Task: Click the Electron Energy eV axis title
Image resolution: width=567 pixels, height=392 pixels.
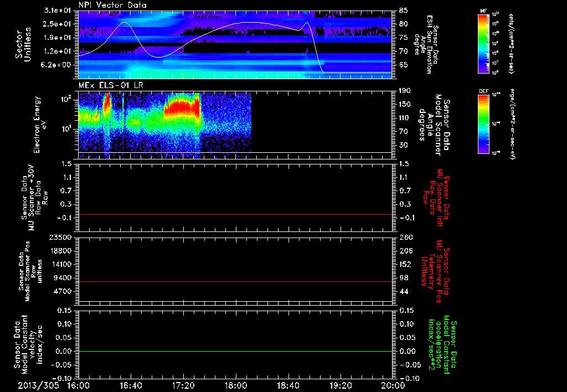Action: click(x=40, y=125)
